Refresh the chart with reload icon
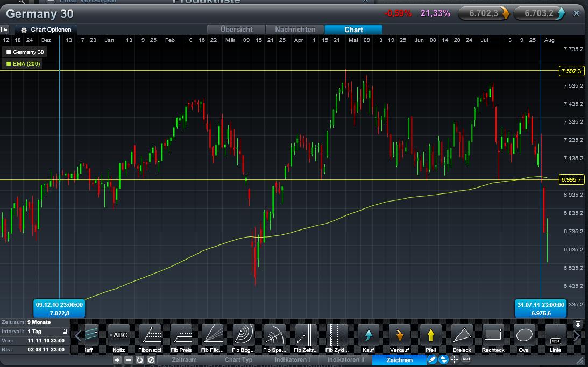The height and width of the screenshot is (367, 588). coord(140,360)
